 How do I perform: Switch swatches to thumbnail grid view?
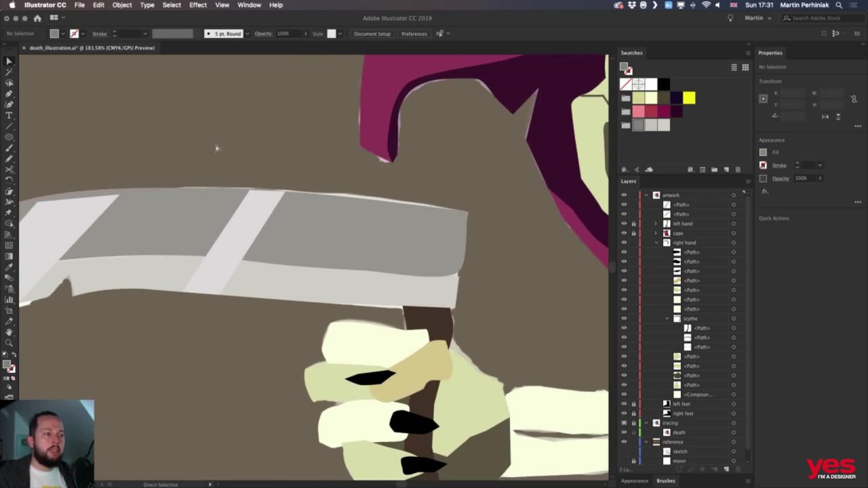[745, 67]
